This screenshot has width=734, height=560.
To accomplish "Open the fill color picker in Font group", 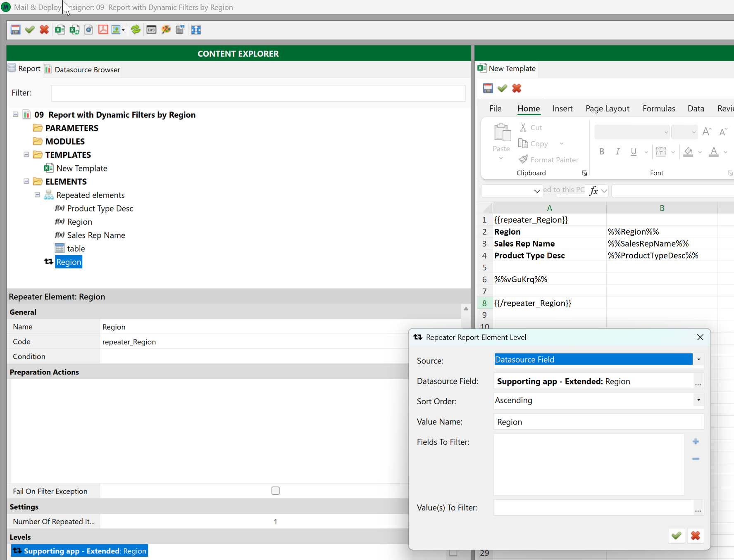I will [700, 152].
